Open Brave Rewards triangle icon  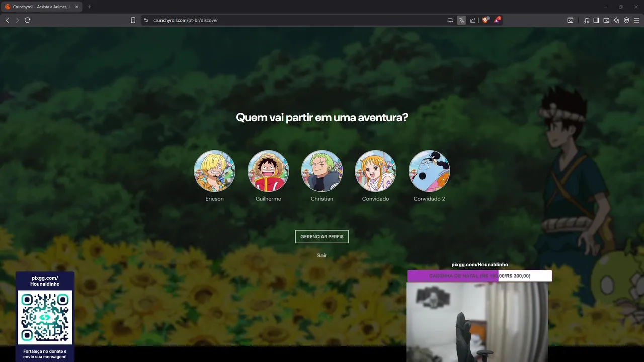click(x=497, y=20)
